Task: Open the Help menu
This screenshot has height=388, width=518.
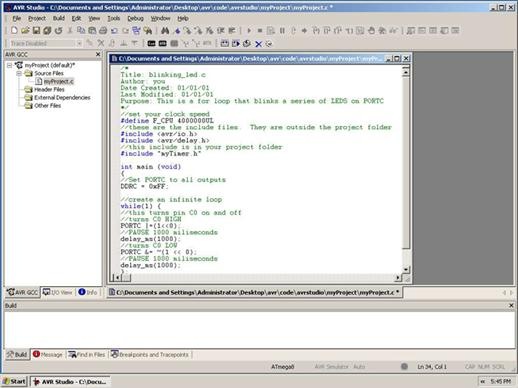Action: click(183, 18)
